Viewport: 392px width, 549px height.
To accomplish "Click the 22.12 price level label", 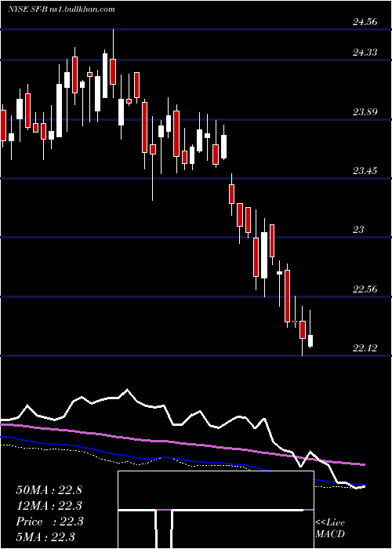I will click(365, 348).
